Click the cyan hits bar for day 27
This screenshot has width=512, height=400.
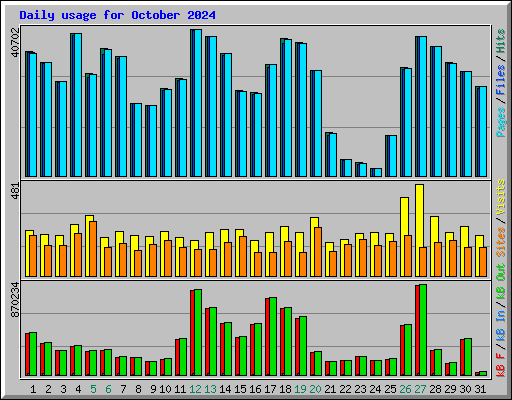coord(423,107)
